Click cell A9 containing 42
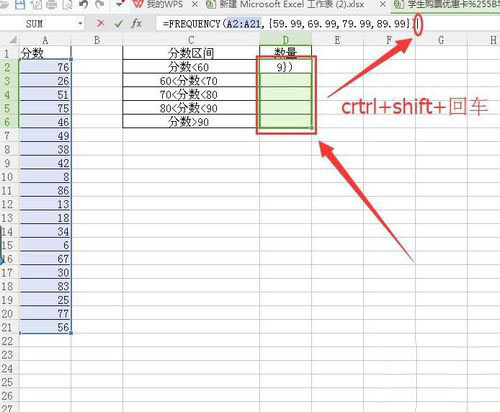This screenshot has height=412, width=500. (45, 163)
